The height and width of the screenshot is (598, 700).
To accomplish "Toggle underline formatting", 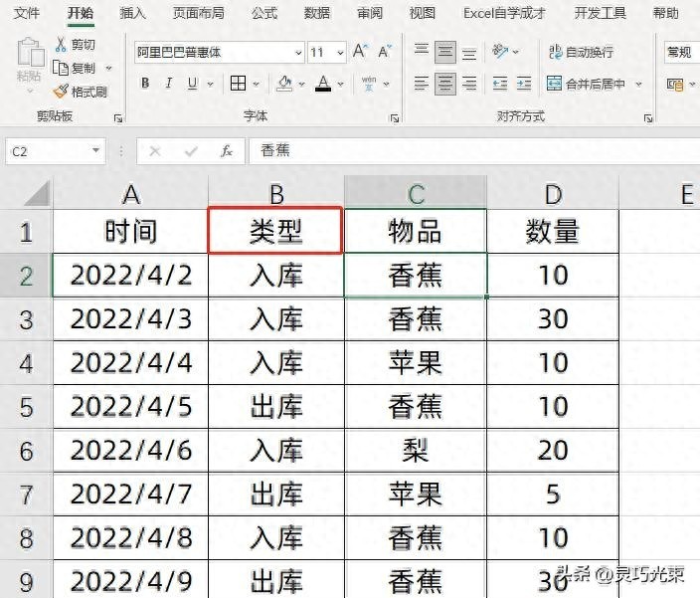I will click(193, 83).
